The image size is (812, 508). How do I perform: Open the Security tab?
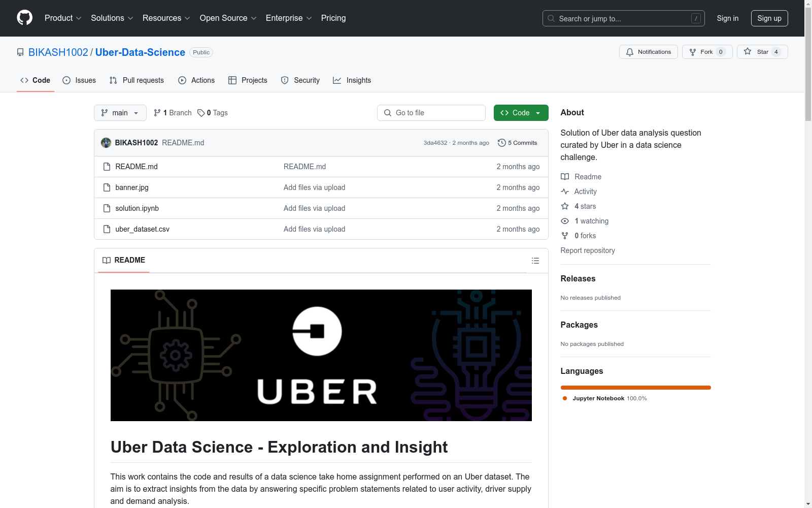pos(300,80)
